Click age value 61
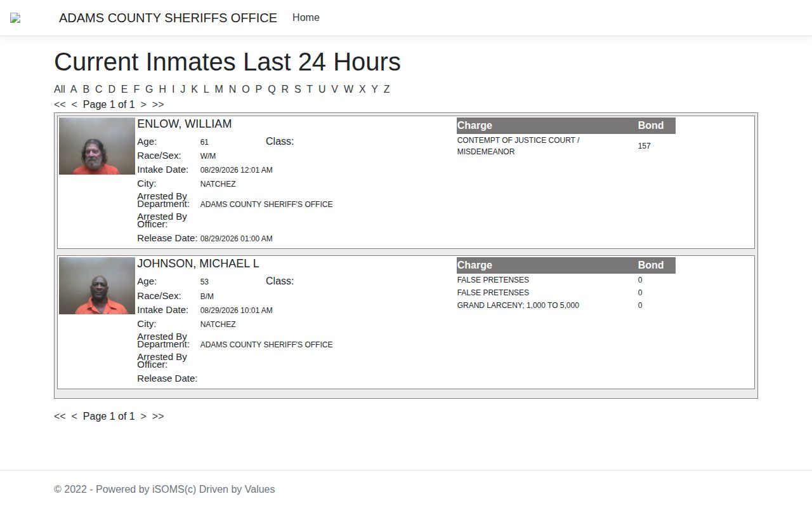This screenshot has width=812, height=508. click(204, 142)
